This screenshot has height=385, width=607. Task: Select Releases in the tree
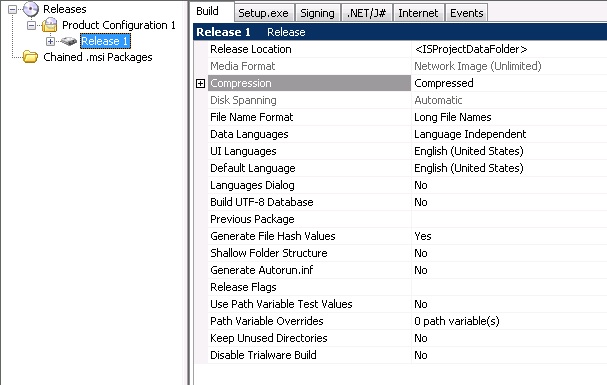pyautogui.click(x=65, y=9)
